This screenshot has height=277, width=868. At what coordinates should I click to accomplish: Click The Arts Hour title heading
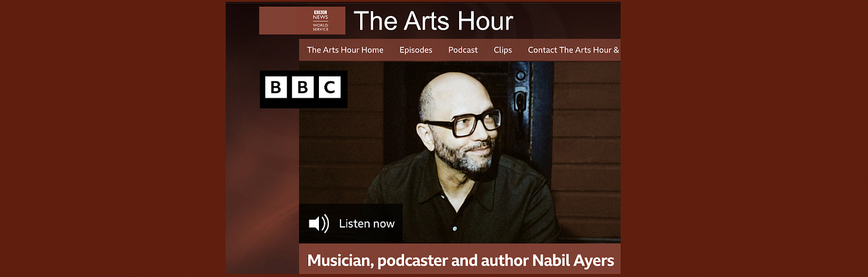(433, 21)
